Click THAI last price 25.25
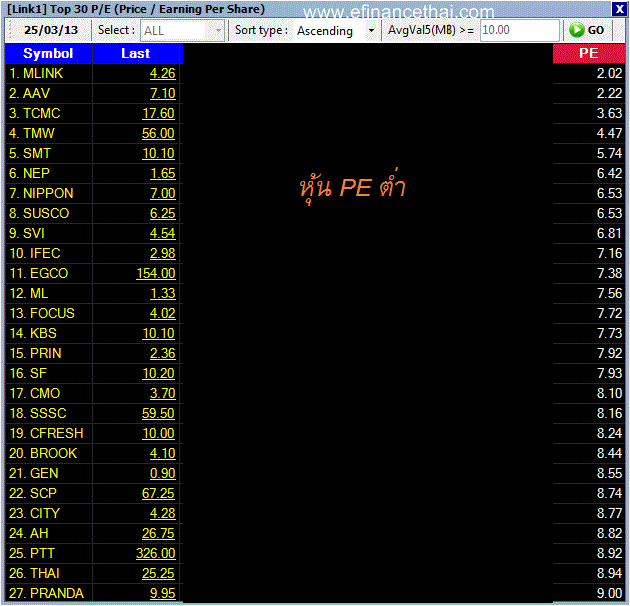The height and width of the screenshot is (606, 630). tap(158, 573)
